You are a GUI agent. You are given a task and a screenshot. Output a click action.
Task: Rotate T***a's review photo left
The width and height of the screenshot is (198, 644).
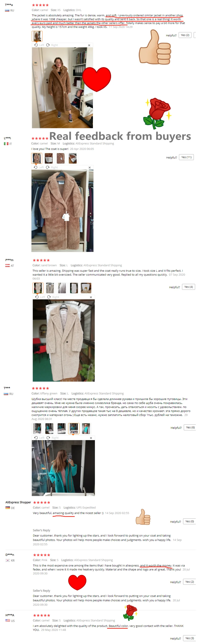tap(39, 45)
